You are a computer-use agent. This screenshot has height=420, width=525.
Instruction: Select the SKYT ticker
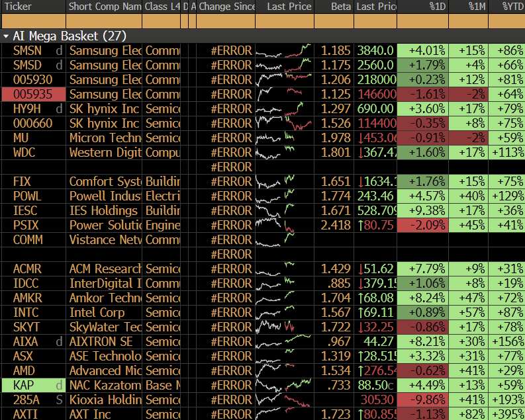pos(26,327)
